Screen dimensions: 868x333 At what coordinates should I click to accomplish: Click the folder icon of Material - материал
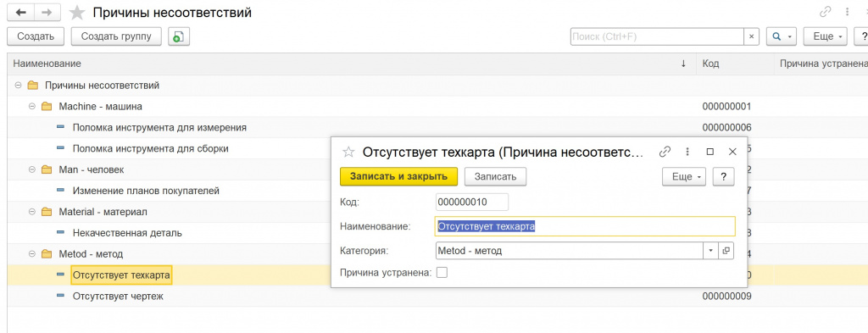[47, 212]
